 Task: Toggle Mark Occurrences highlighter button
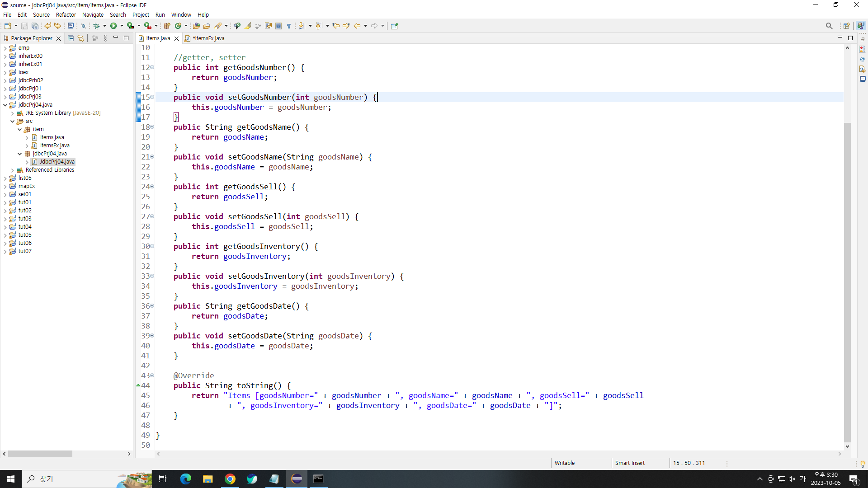pyautogui.click(x=248, y=26)
